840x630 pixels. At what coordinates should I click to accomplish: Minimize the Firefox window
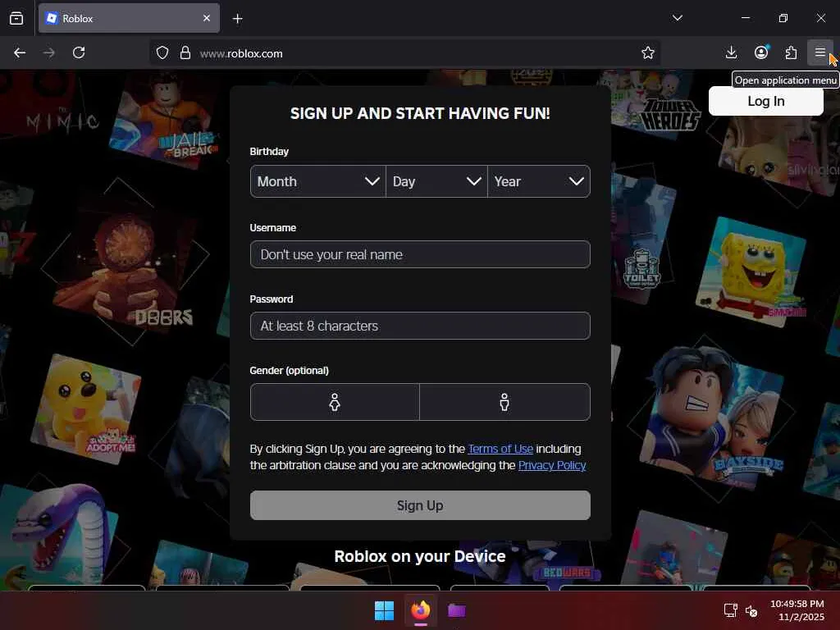click(745, 18)
